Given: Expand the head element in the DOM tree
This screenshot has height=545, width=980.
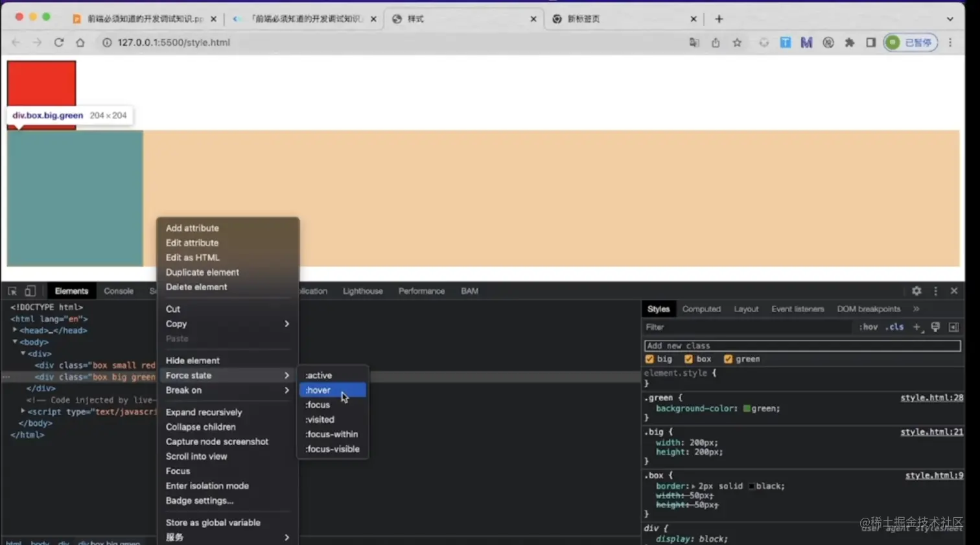Looking at the screenshot, I should 15,330.
